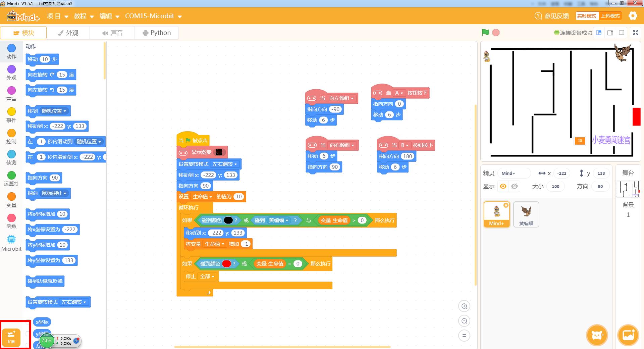
Task: Show the sprite using the eye icon
Action: coord(503,186)
